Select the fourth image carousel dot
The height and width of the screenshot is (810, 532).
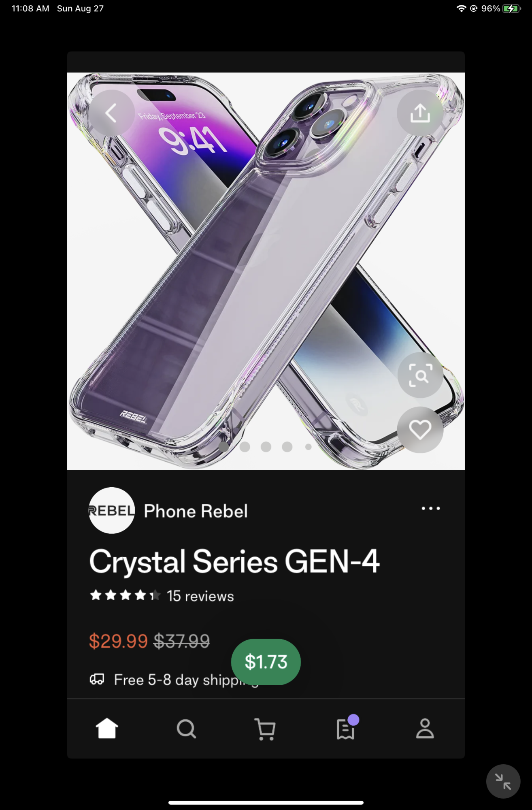coord(287,447)
